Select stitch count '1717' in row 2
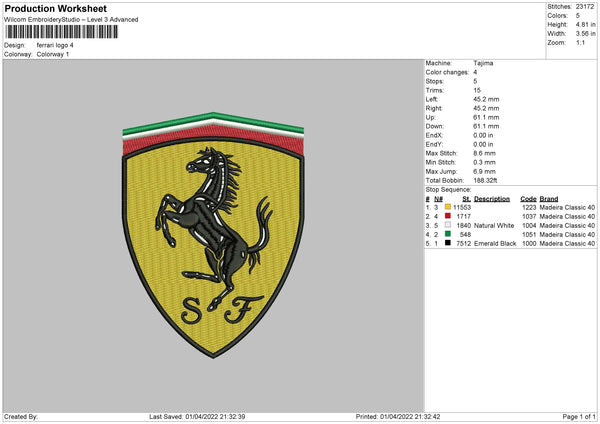 (463, 217)
